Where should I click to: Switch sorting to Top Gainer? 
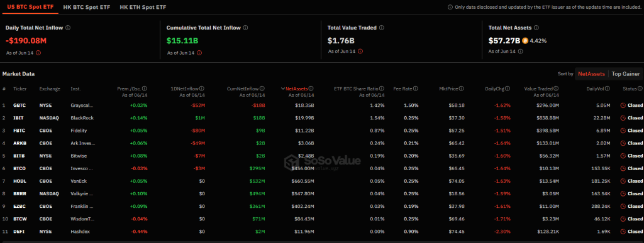click(x=626, y=73)
